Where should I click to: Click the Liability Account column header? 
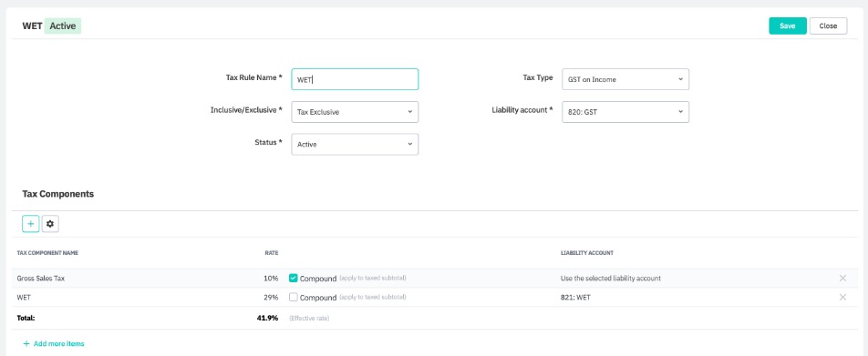587,252
